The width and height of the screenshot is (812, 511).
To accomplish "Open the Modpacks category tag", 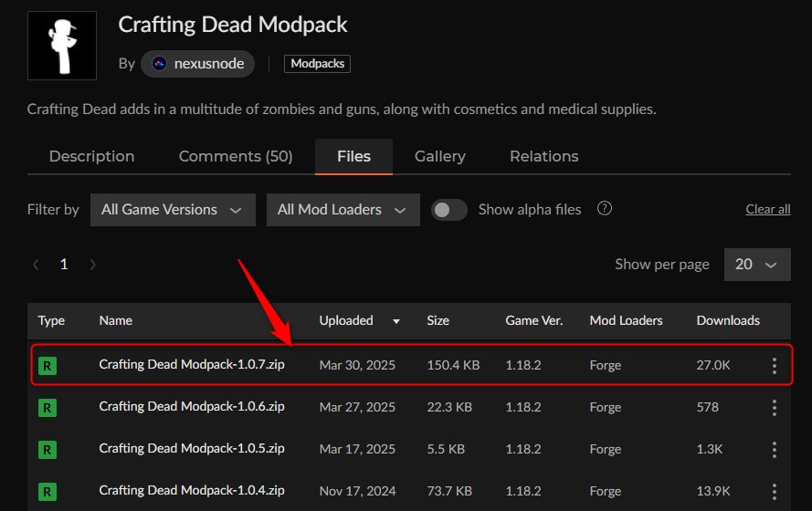I will pos(317,64).
